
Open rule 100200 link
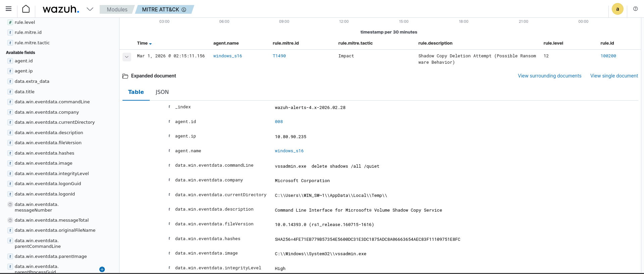pyautogui.click(x=608, y=56)
